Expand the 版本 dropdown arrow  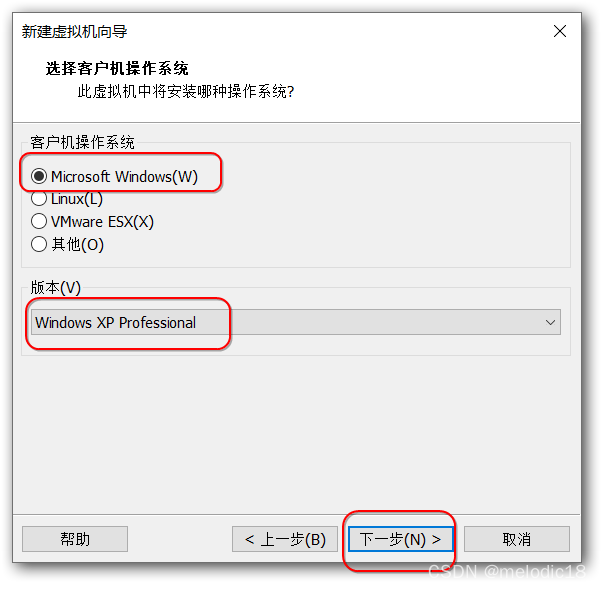(550, 322)
